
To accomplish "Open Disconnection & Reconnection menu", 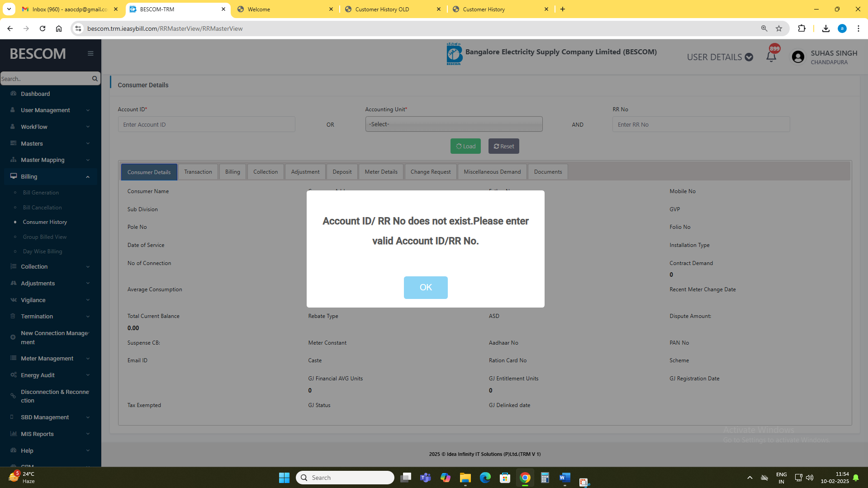I will 51,396.
